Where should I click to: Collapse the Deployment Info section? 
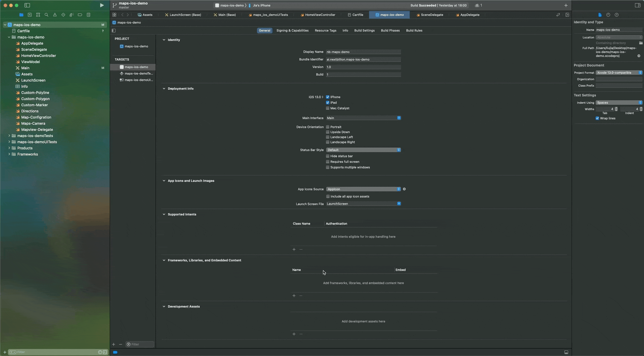pos(164,89)
